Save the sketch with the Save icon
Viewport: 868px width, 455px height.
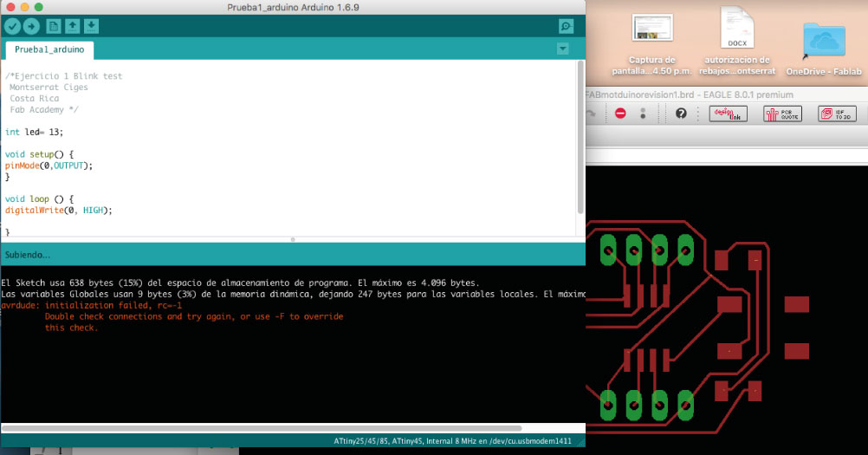click(x=91, y=26)
